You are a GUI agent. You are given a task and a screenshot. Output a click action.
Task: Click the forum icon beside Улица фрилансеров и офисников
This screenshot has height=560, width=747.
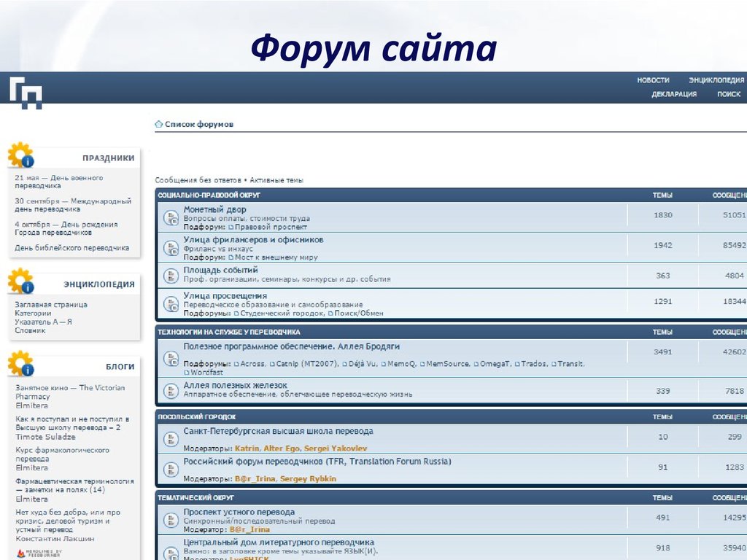pyautogui.click(x=171, y=248)
